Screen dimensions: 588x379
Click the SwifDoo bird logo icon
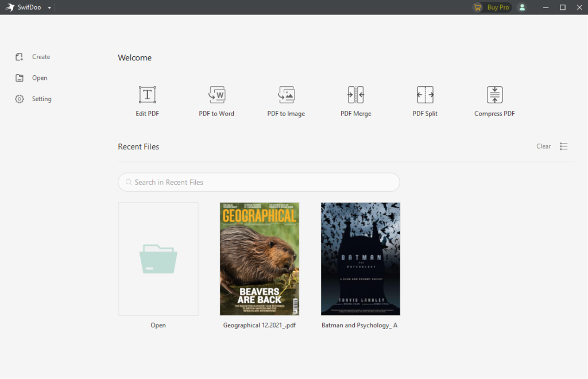pyautogui.click(x=10, y=7)
